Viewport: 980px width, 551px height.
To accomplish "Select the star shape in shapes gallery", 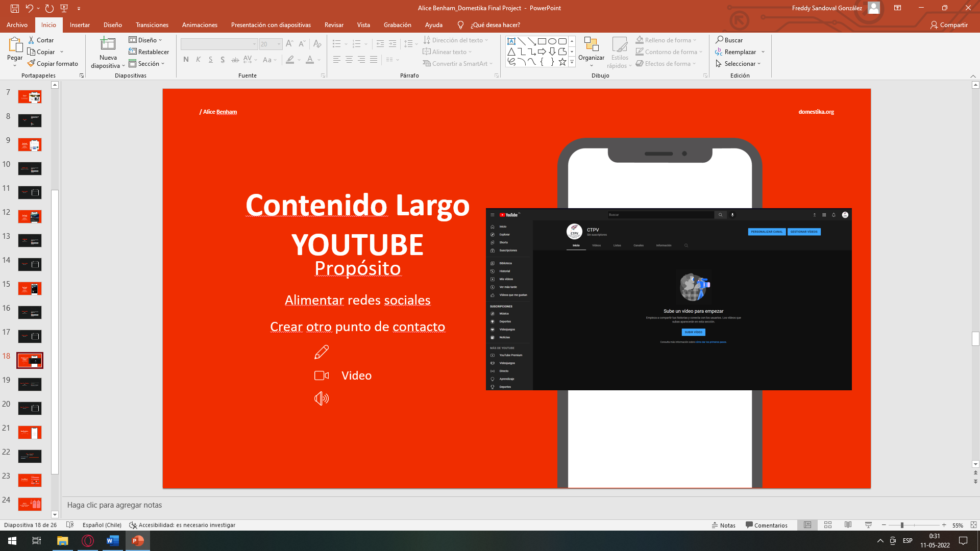I will 562,62.
